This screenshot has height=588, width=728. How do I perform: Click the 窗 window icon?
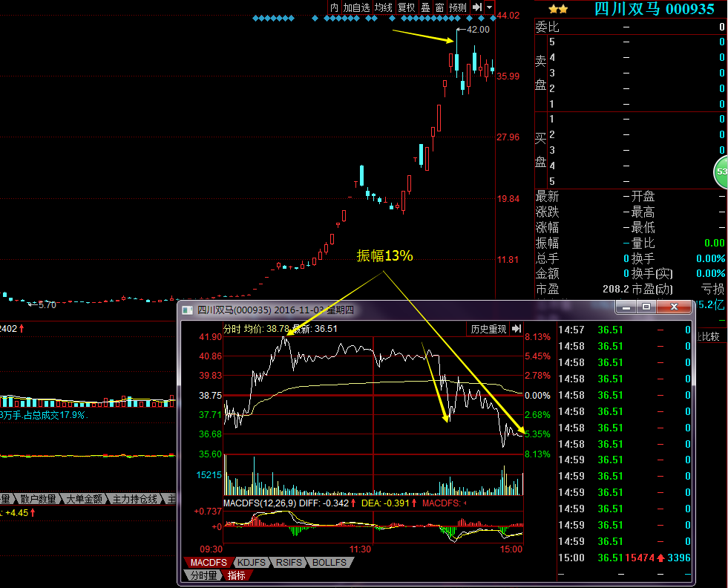pos(439,7)
